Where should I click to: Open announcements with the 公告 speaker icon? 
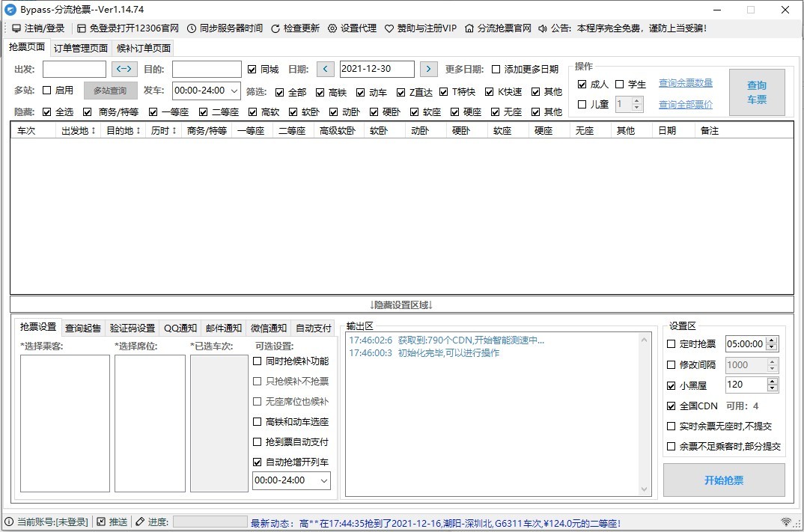coord(543,28)
